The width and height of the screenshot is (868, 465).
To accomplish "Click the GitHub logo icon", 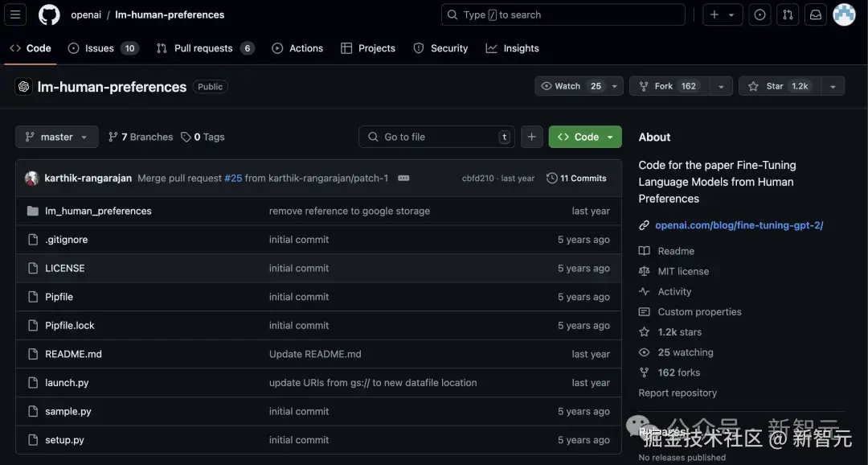I will [x=49, y=14].
